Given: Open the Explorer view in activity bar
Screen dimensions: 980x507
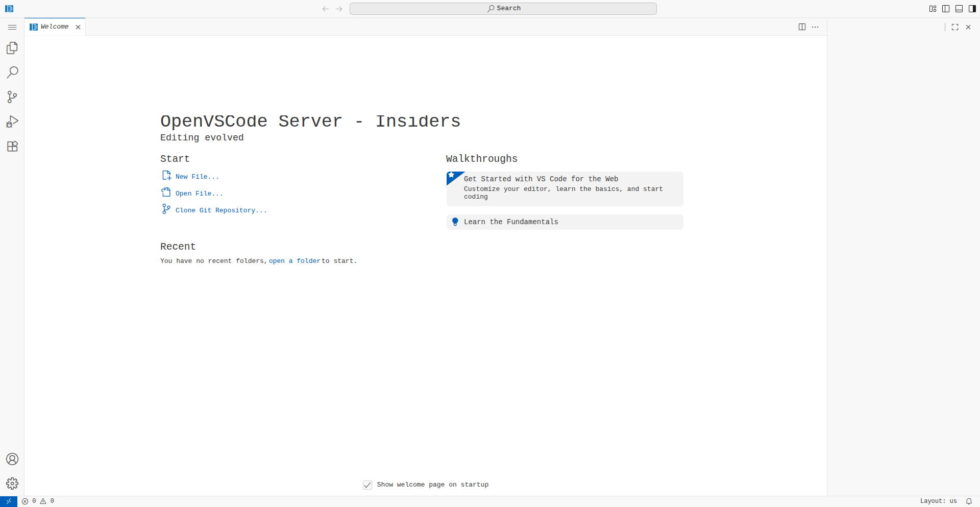Looking at the screenshot, I should click(x=12, y=48).
